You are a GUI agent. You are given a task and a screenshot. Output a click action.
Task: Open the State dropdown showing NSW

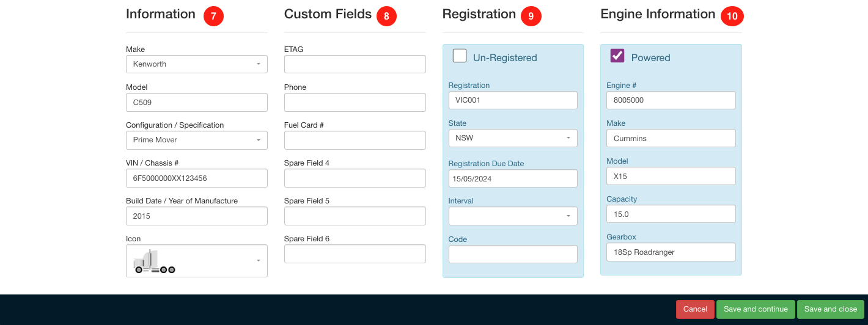click(513, 138)
